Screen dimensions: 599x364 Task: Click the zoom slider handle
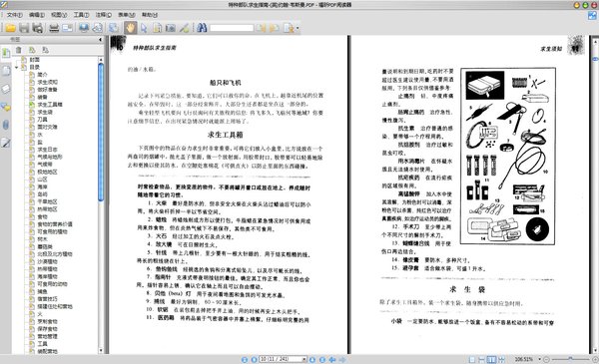pos(570,359)
